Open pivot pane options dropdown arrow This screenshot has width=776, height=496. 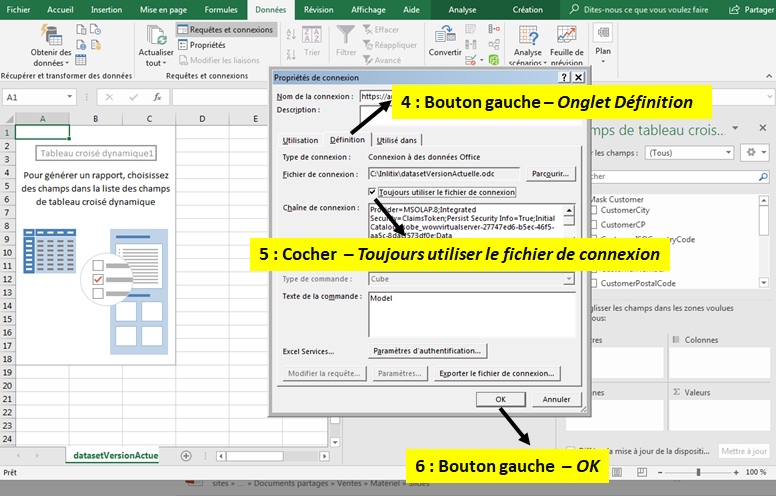click(x=735, y=128)
